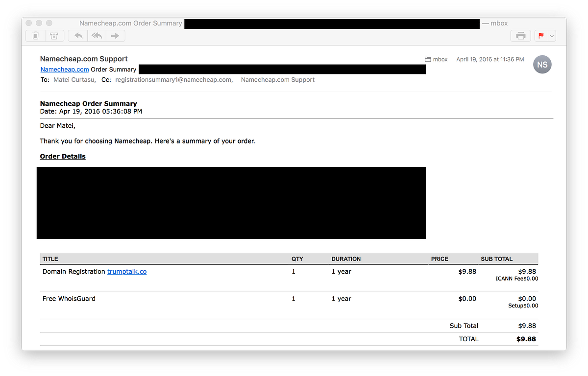Screen dimensions: 588x376
Task: Click Cc recipient Namecheap.com Support
Action: pos(278,79)
